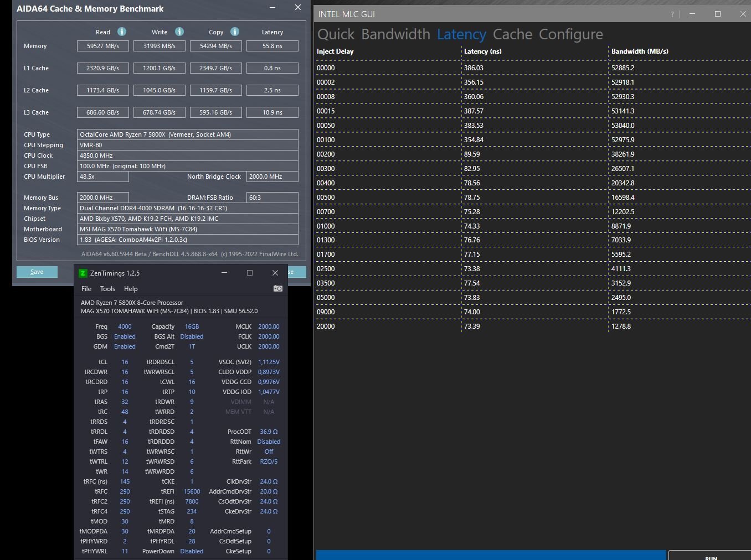Click the Save button in AIDA64
The image size is (751, 560).
click(37, 272)
